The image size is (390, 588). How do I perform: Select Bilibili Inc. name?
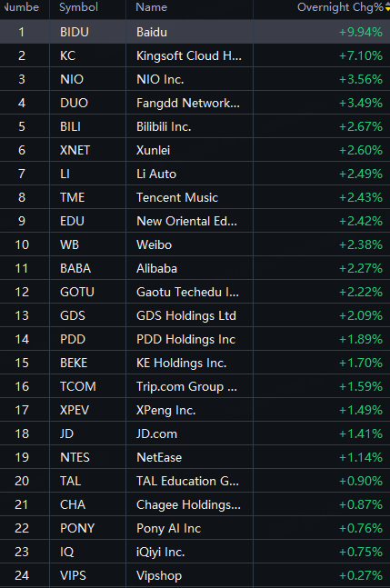164,126
